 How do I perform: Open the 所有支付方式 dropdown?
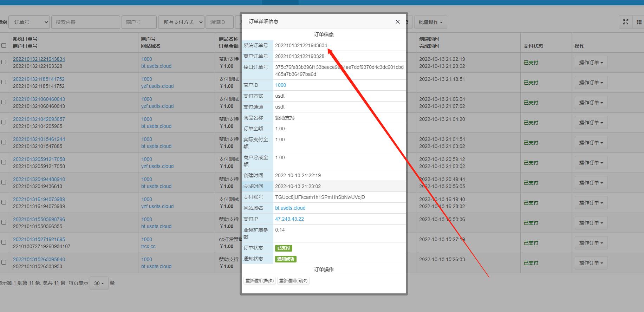[181, 22]
